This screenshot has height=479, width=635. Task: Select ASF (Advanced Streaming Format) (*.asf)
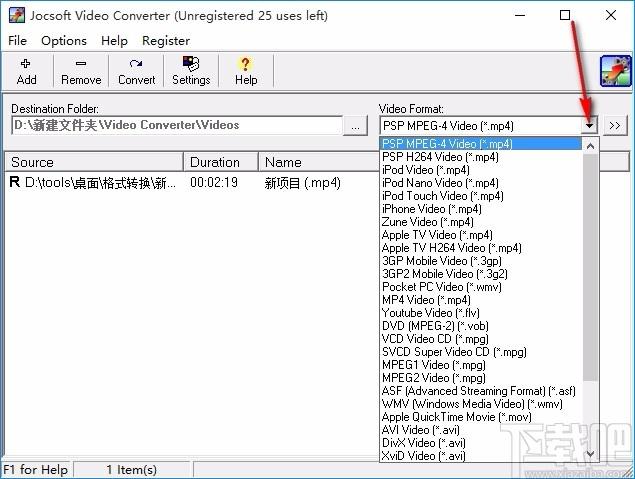[481, 391]
